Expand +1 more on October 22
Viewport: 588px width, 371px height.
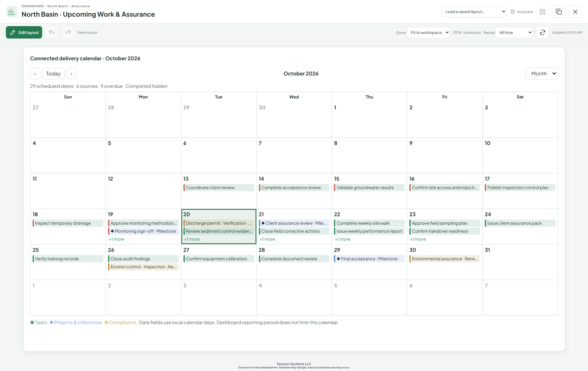[x=343, y=239]
